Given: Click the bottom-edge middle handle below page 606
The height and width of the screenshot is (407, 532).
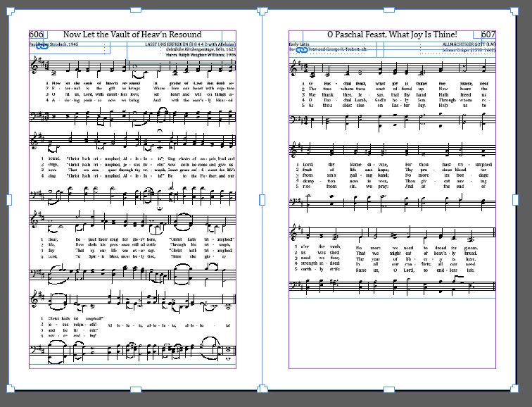Looking at the screenshot, I should click(136, 389).
